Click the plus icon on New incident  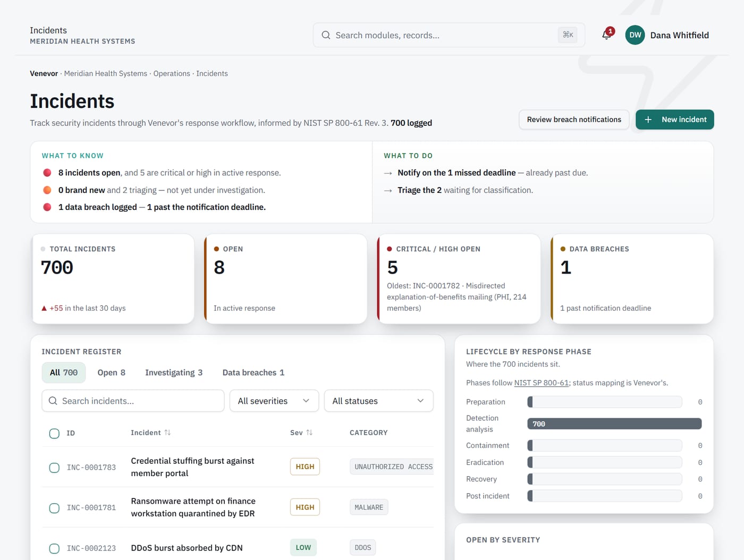click(648, 120)
